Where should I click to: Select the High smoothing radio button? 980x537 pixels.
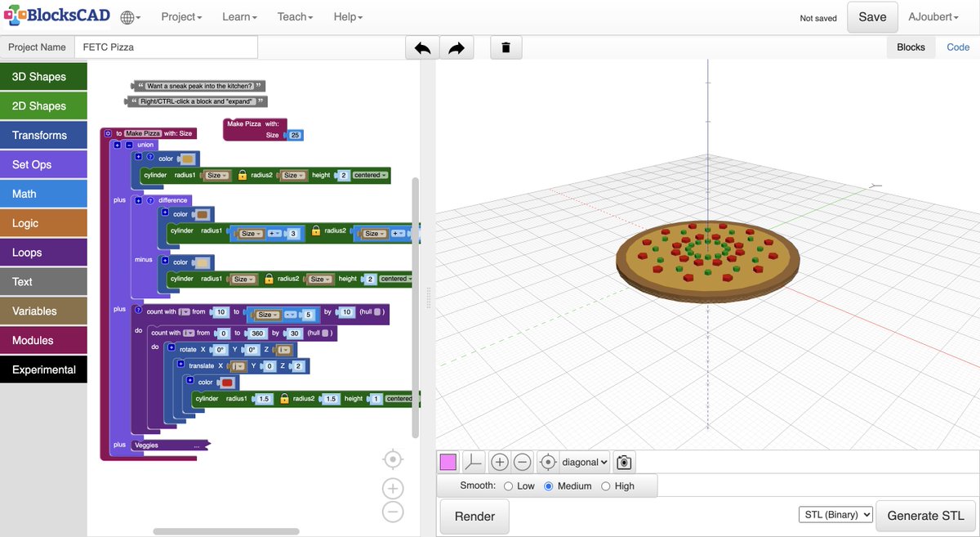[x=605, y=486]
